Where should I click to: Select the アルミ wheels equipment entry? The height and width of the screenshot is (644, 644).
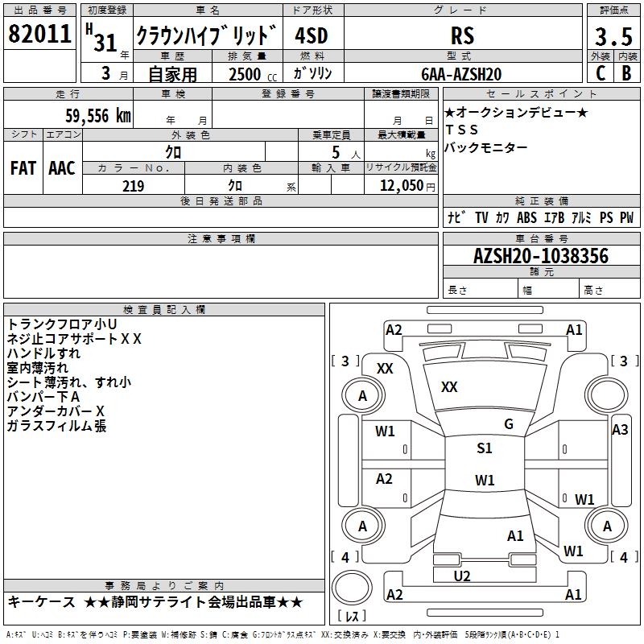581,217
